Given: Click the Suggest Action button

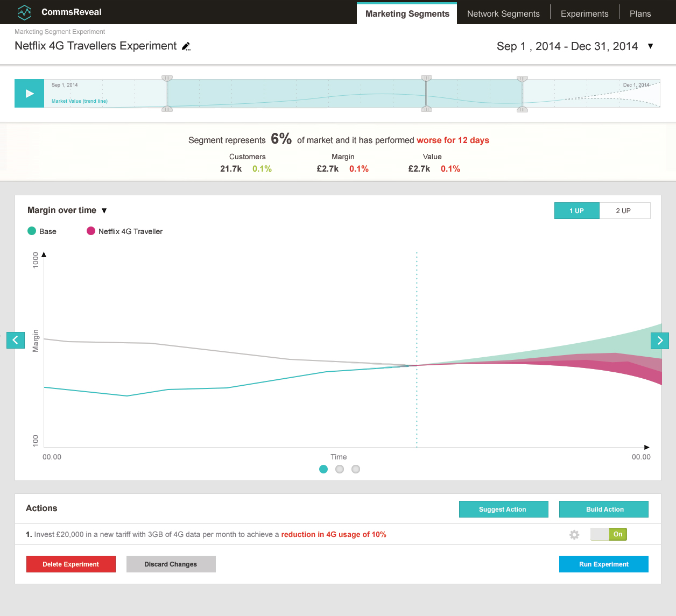Looking at the screenshot, I should coord(504,509).
